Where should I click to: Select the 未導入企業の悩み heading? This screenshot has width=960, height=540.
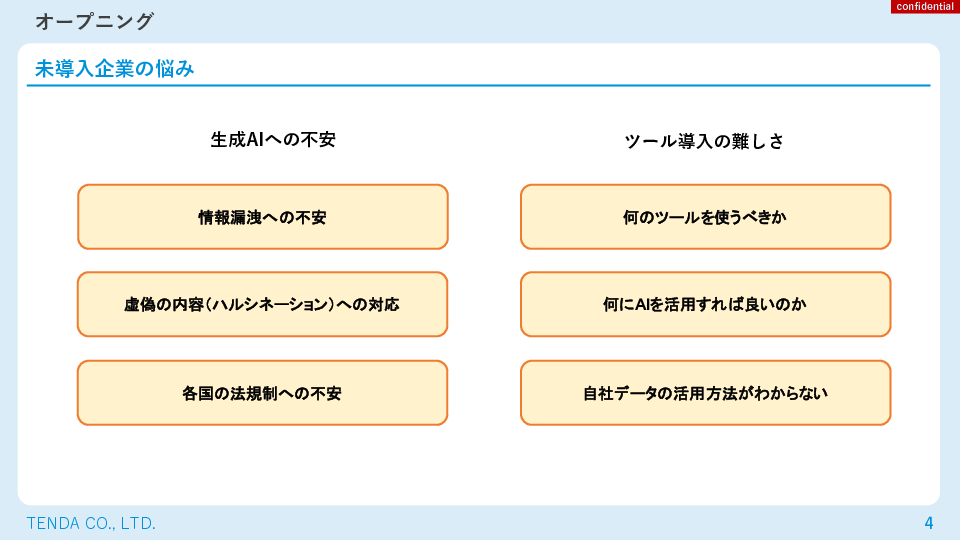[114, 69]
